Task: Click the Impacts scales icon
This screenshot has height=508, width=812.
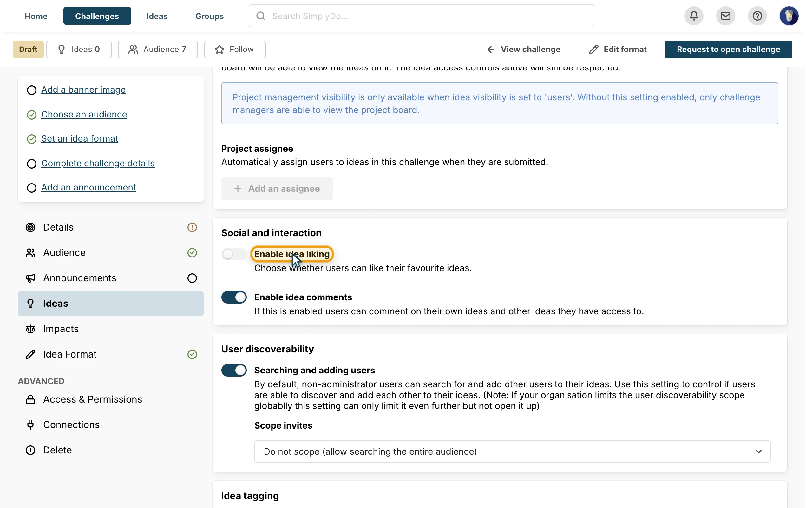Action: [x=30, y=329]
